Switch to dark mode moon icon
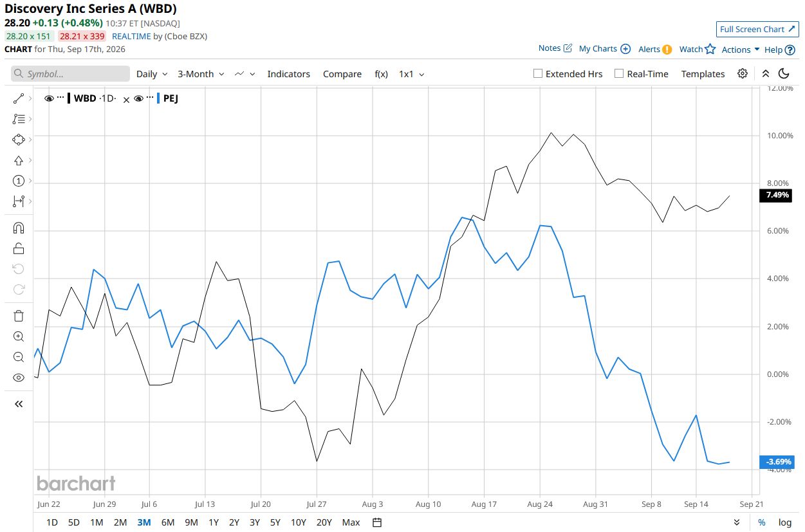 point(784,73)
